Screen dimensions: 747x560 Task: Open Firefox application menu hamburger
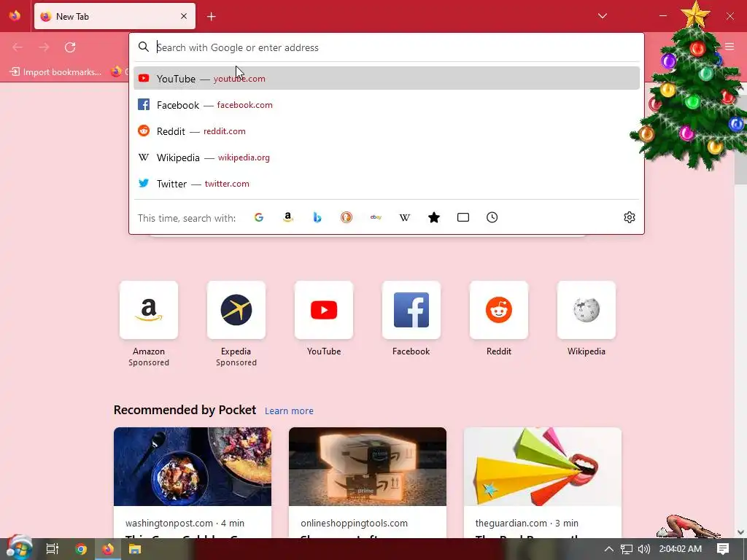(x=729, y=46)
